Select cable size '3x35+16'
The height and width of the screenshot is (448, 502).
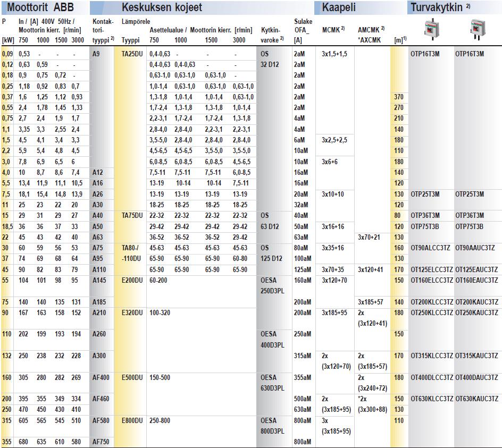(333, 248)
